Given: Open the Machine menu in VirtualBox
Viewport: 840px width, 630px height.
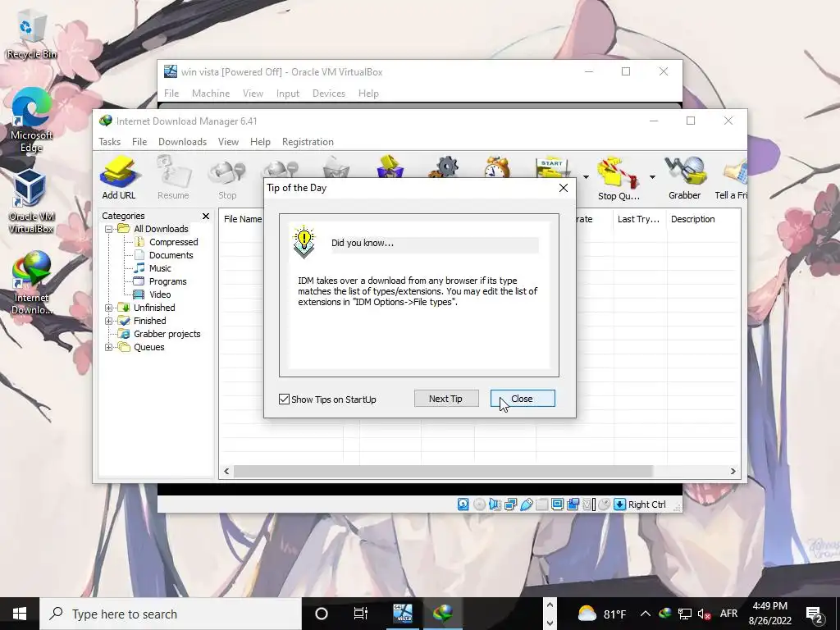Looking at the screenshot, I should 211,94.
